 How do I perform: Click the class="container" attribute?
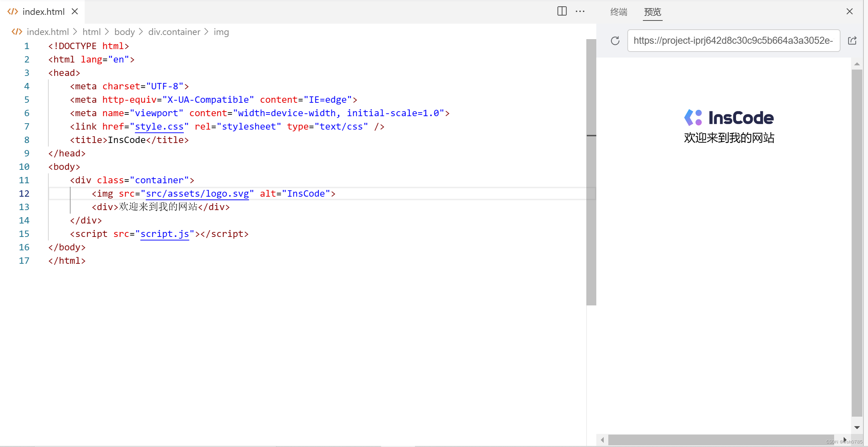(x=143, y=180)
